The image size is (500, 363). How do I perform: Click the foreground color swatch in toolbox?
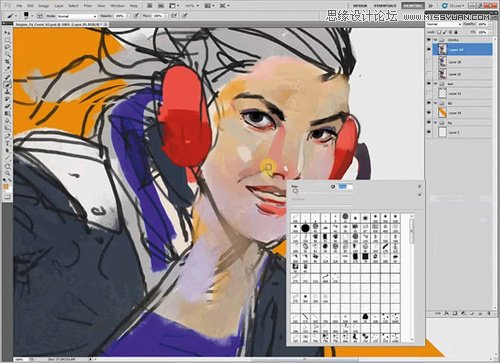6,186
